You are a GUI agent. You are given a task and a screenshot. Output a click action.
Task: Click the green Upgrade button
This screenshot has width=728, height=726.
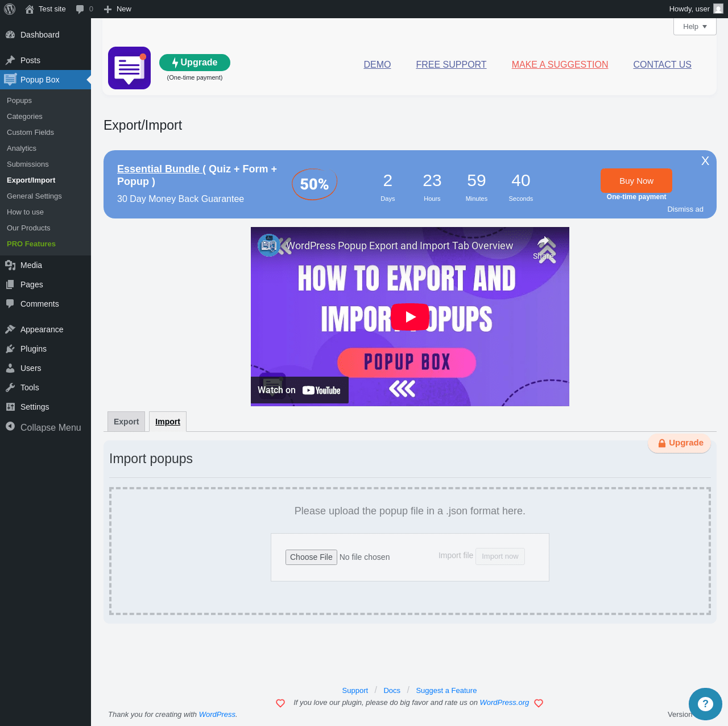pyautogui.click(x=195, y=63)
